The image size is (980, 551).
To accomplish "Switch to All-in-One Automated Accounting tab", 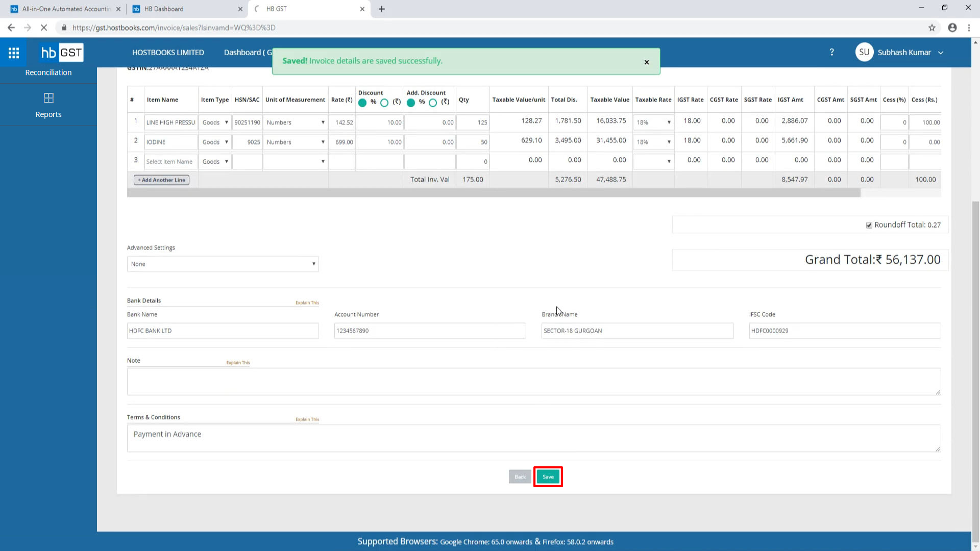I will coord(65,9).
